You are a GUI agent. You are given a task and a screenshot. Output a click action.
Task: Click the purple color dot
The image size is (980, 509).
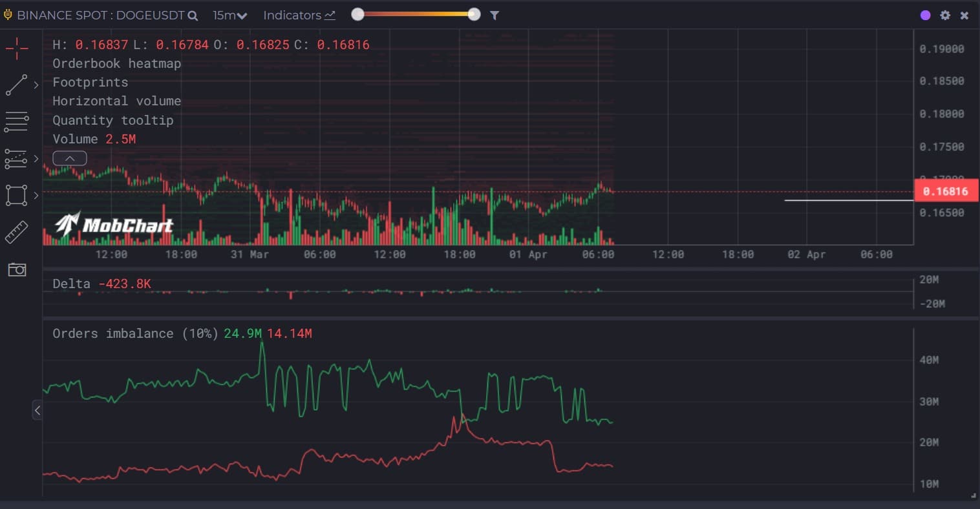pos(925,15)
